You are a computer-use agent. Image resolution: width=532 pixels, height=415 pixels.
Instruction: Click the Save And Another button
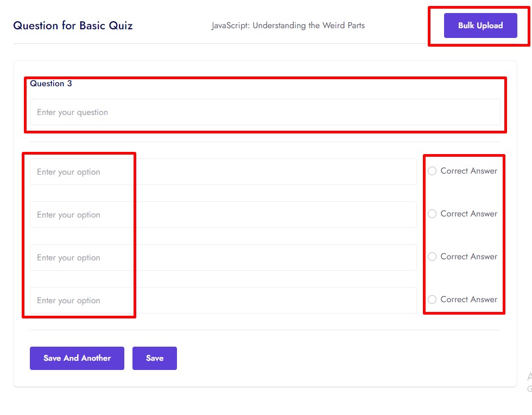[x=77, y=358]
